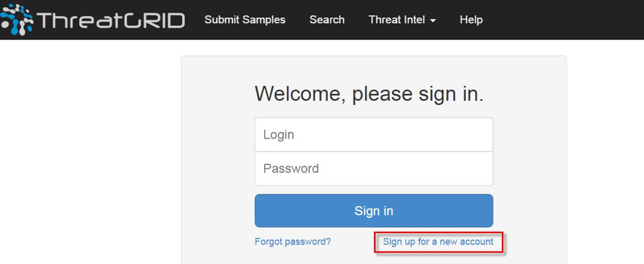Click the ThreatGRID wordmark in navbar

(110, 20)
